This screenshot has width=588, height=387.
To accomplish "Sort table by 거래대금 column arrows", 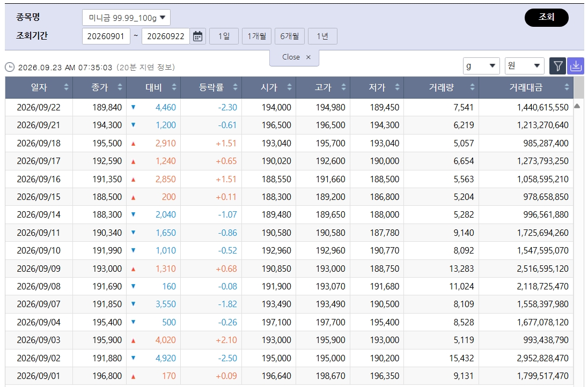I will (x=567, y=87).
